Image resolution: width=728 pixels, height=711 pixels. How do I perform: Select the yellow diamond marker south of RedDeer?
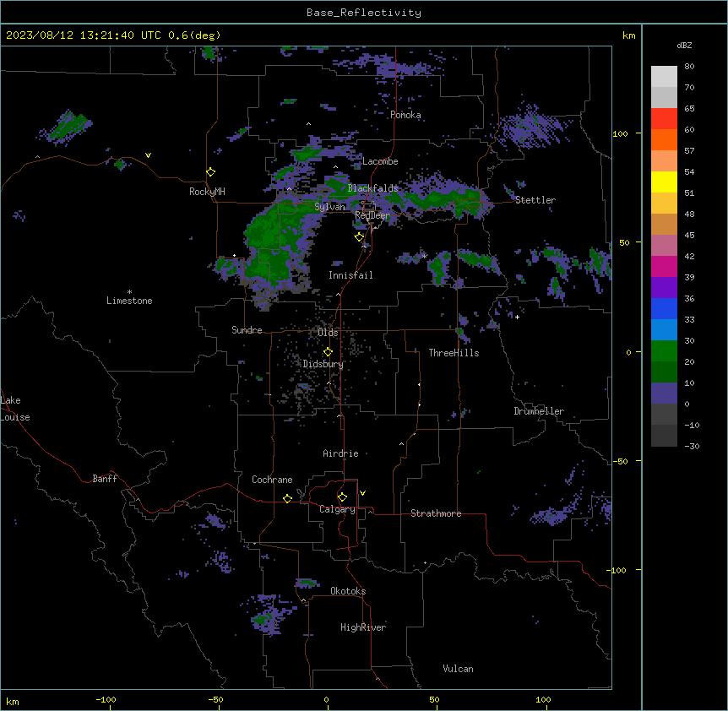359,237
